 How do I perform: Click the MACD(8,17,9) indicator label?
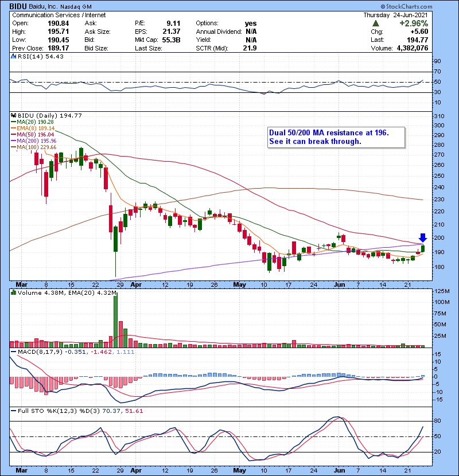point(40,352)
